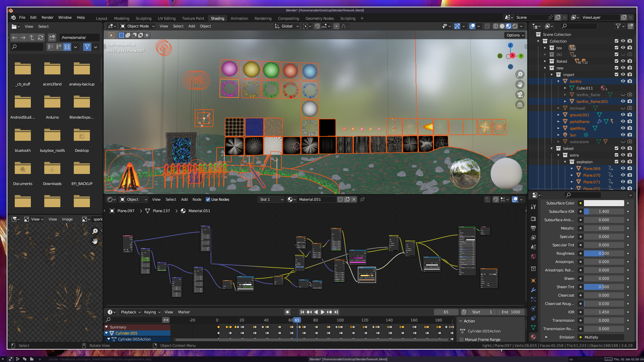Open the Modifiers wrench properties tab
The image size is (644, 362).
point(533,290)
